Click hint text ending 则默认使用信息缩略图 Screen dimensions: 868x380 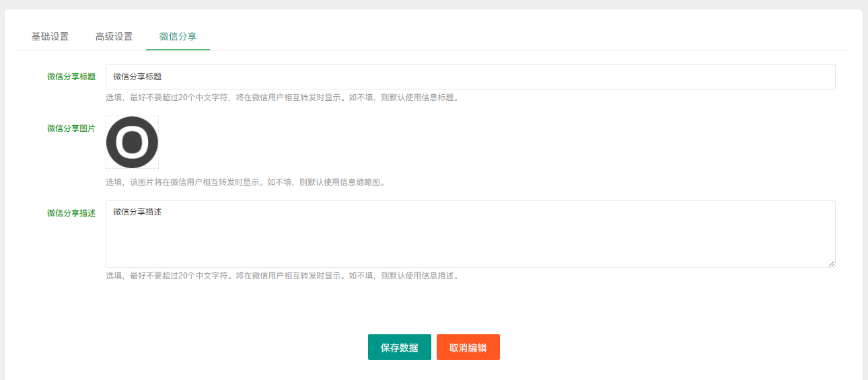click(x=247, y=182)
